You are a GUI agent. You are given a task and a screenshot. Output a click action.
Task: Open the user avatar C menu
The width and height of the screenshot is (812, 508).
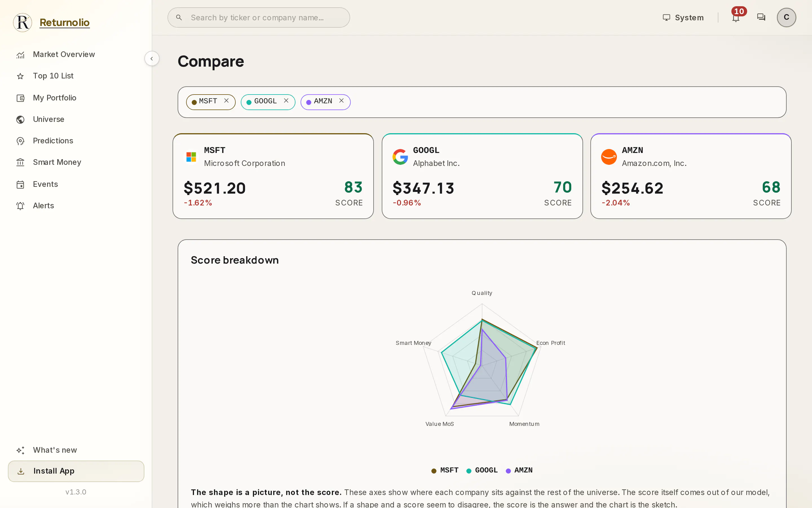786,17
